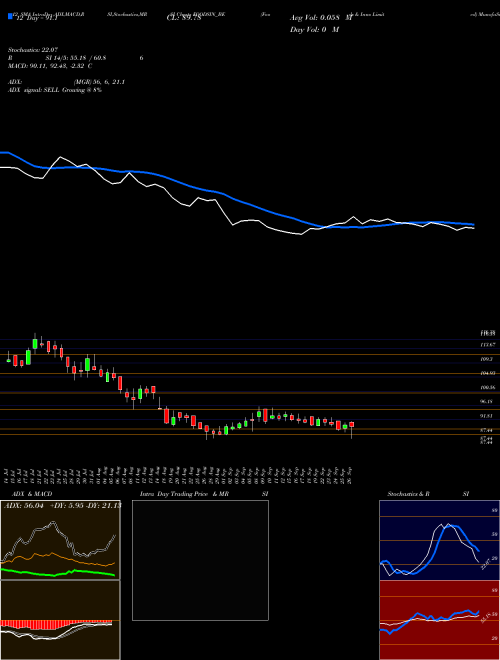Click inside the empty intraday trading price box

click(200, 560)
